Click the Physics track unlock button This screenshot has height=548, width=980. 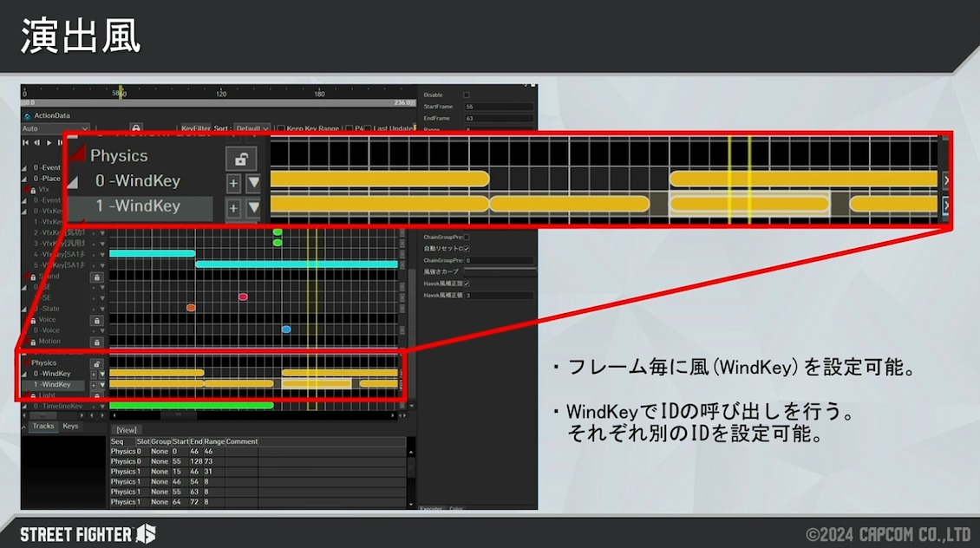[96, 363]
